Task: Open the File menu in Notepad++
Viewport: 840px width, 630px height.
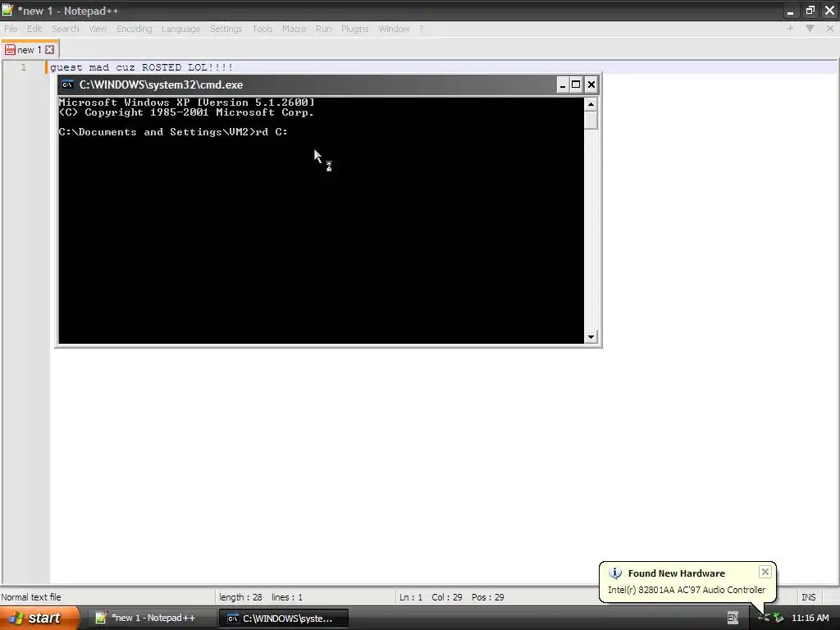Action: (x=11, y=29)
